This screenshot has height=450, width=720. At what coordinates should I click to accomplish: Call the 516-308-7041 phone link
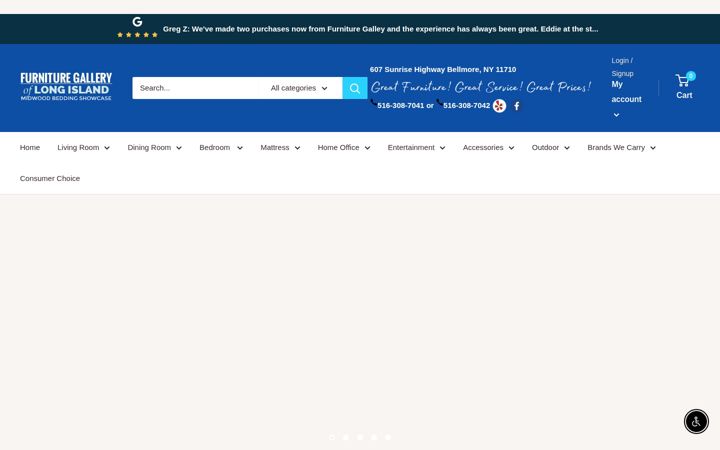point(400,106)
